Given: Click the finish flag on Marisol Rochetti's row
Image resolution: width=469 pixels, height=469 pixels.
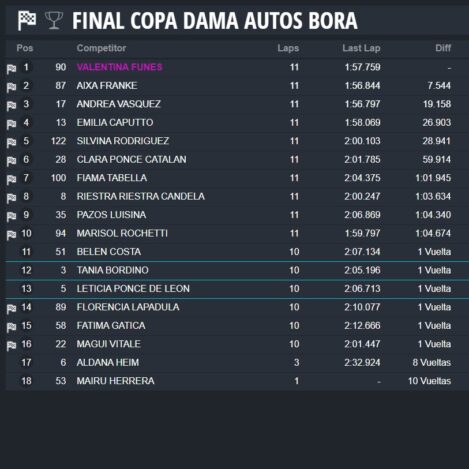Looking at the screenshot, I should [11, 235].
